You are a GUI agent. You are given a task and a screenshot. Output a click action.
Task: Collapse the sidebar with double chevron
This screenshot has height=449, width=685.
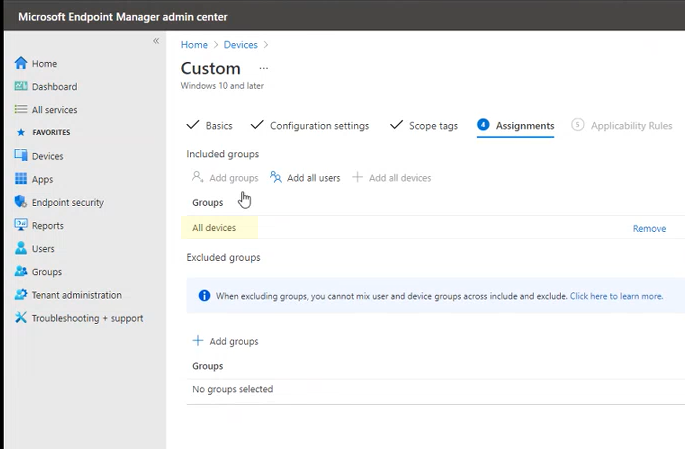tap(156, 41)
